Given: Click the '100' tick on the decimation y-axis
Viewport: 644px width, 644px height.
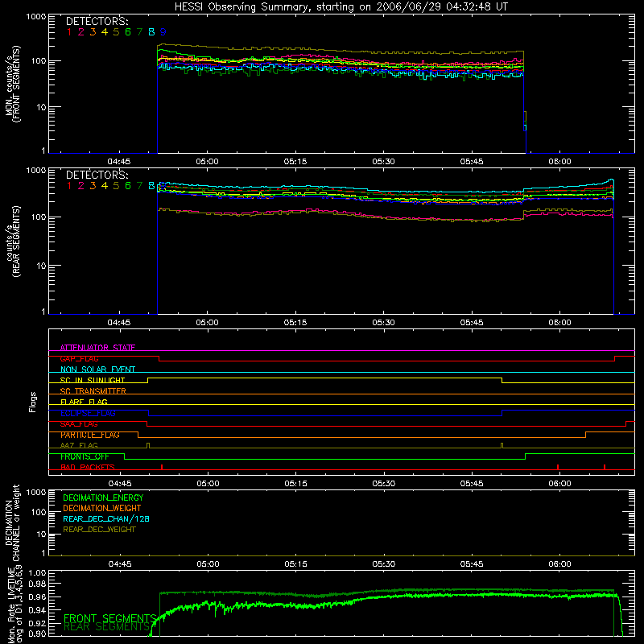Looking at the screenshot, I should pyautogui.click(x=39, y=512).
